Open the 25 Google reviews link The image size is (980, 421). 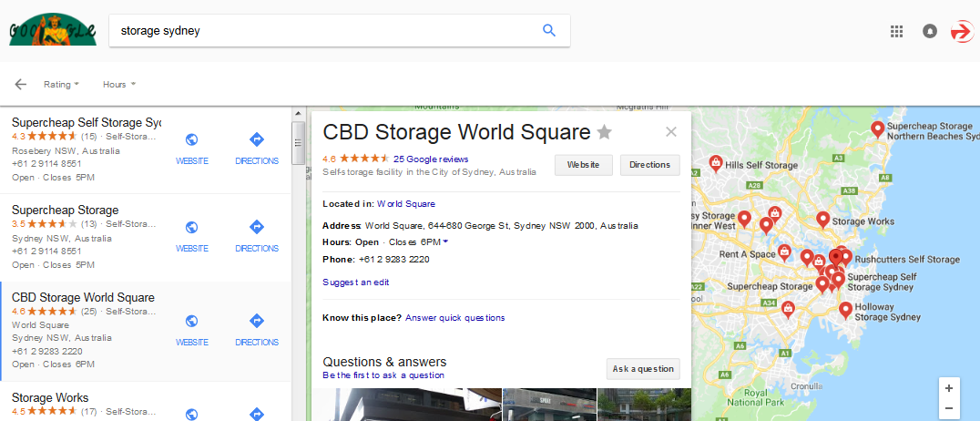click(431, 159)
